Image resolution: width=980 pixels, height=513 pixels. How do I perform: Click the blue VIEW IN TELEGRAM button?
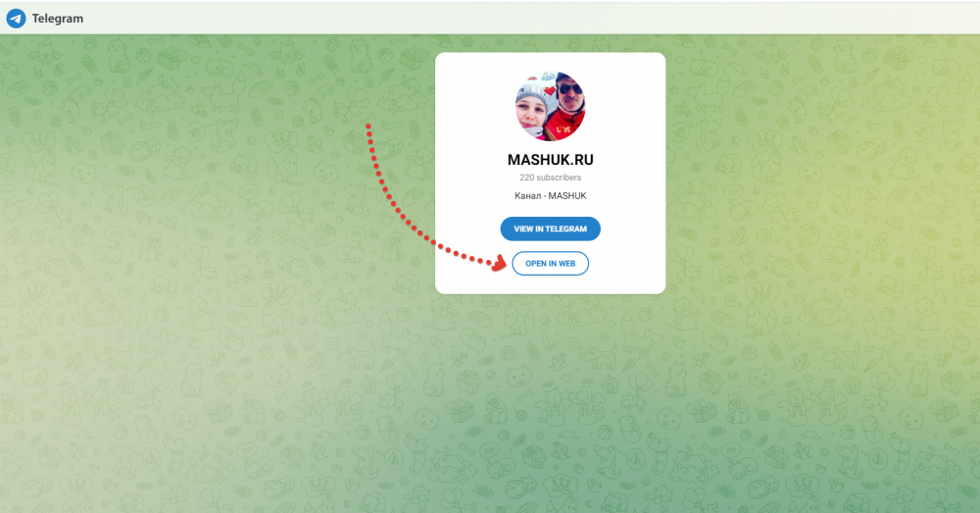pos(550,229)
